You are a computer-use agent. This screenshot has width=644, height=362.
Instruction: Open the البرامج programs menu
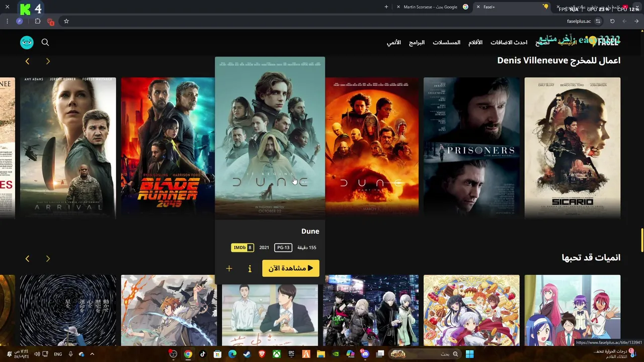pyautogui.click(x=417, y=42)
